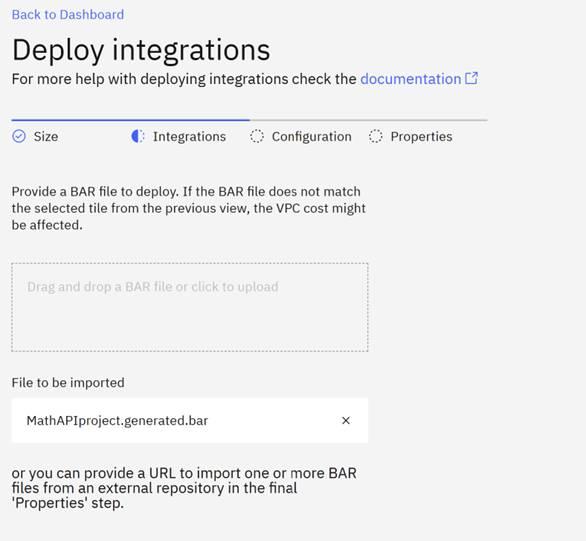Screen dimensions: 586x541
Task: Click the dotted circle icon for Configuration
Action: pos(257,136)
